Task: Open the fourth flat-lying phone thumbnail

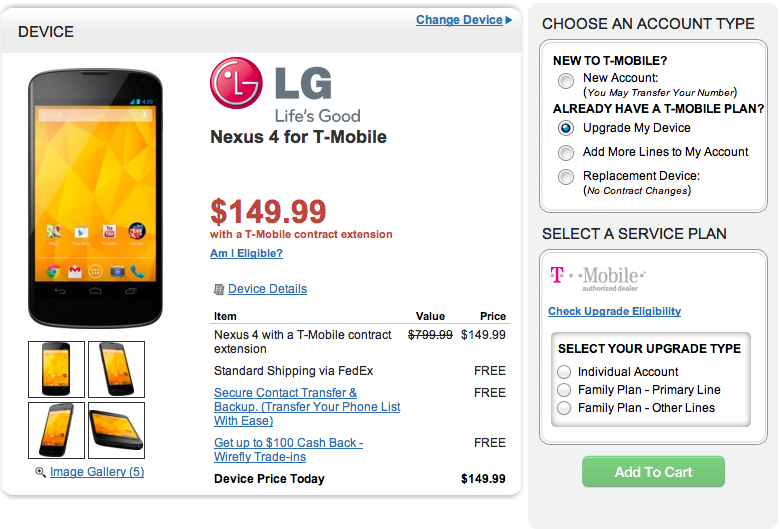Action: (x=116, y=430)
